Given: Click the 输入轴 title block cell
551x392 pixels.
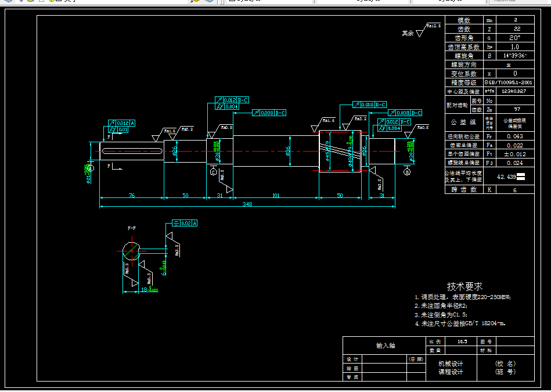Looking at the screenshot, I should tap(385, 345).
